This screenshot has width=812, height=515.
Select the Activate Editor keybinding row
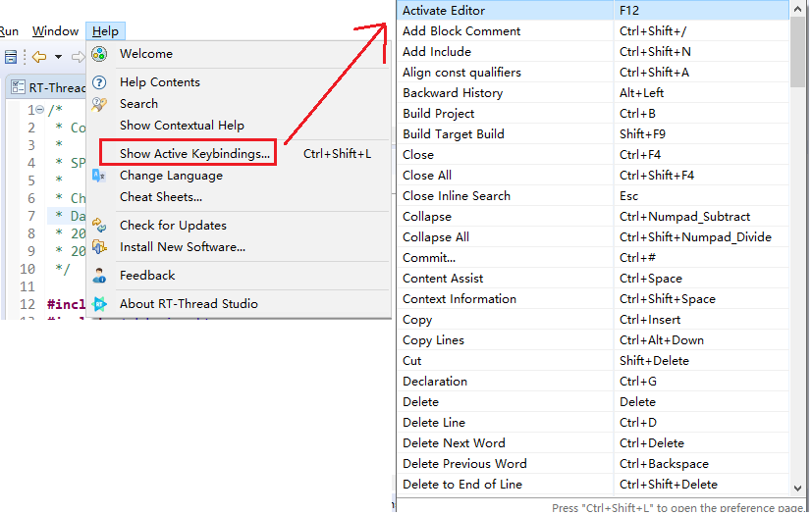pyautogui.click(x=593, y=11)
